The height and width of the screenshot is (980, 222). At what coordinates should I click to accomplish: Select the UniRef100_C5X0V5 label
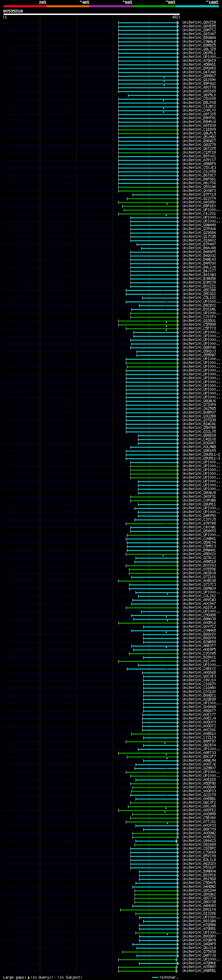(199, 99)
